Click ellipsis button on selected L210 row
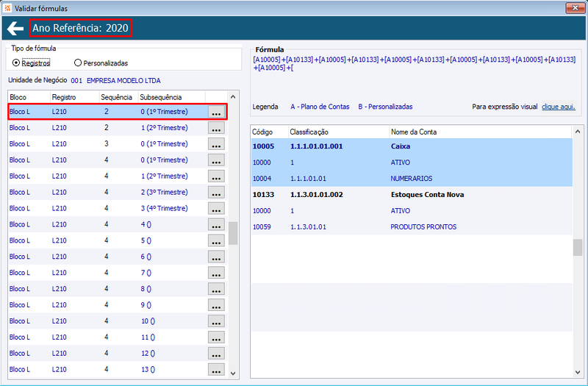The width and height of the screenshot is (588, 386). [x=216, y=112]
